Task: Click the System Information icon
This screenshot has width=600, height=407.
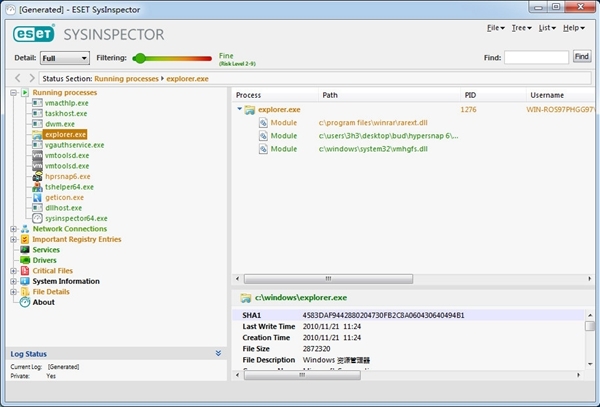Action: pyautogui.click(x=25, y=281)
